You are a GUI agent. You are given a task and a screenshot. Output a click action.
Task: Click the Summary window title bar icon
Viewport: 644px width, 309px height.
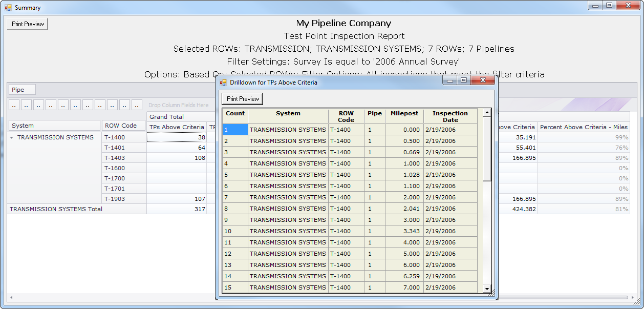[x=8, y=8]
